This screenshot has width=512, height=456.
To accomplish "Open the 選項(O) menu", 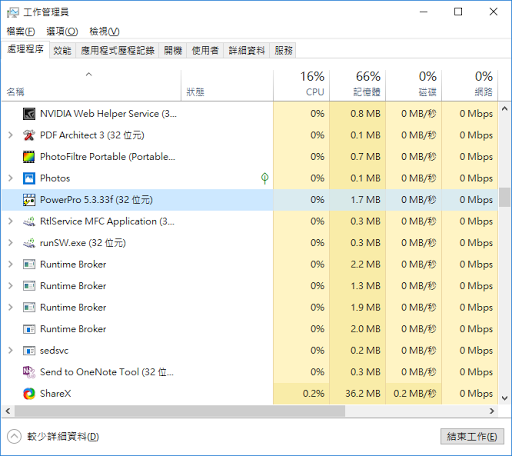I will pyautogui.click(x=62, y=32).
